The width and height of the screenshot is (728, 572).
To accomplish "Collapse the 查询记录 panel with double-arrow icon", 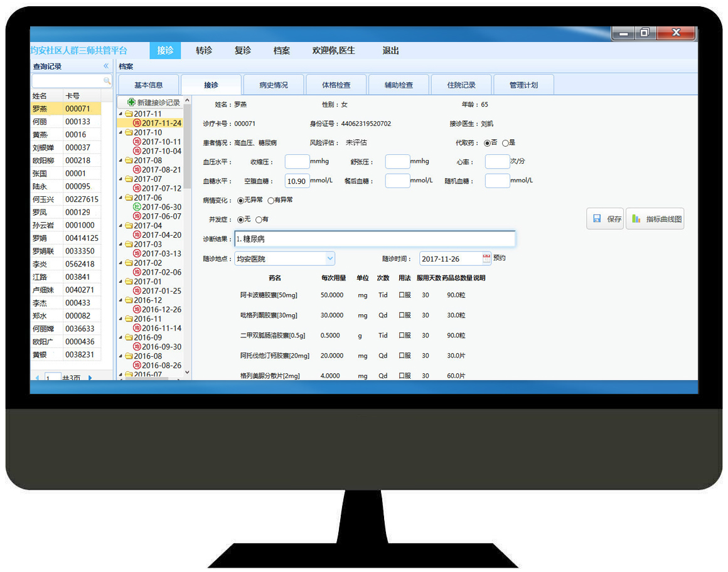I will [x=106, y=66].
